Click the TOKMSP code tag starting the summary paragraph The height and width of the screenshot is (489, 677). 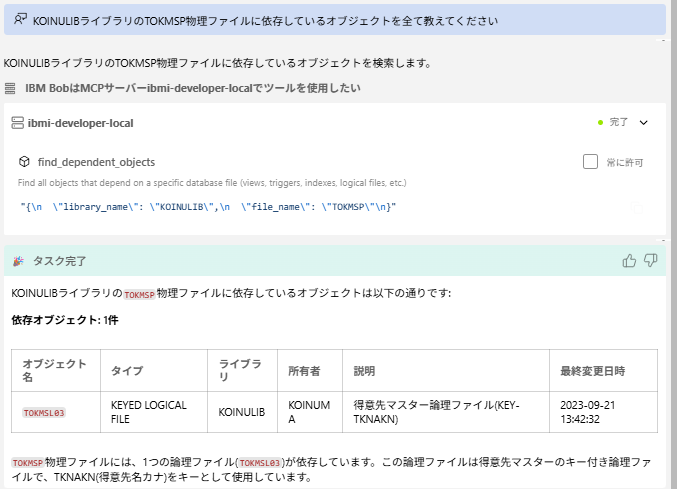(x=28, y=463)
